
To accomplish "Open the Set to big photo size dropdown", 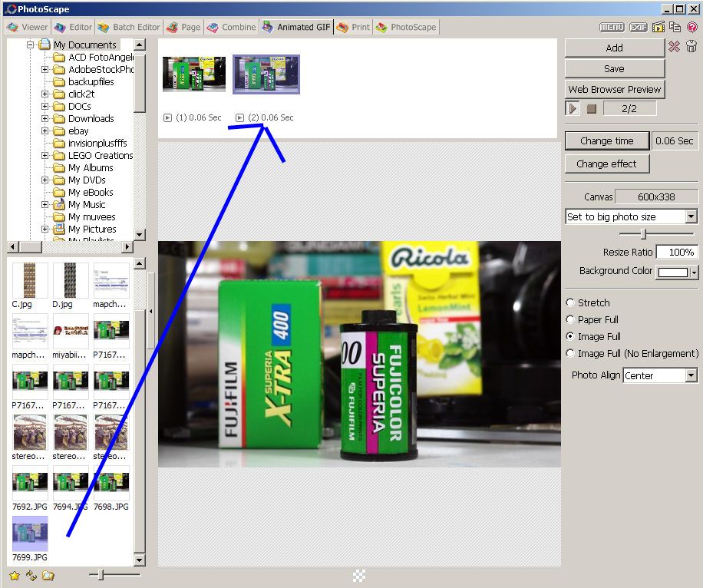I will coord(691,216).
